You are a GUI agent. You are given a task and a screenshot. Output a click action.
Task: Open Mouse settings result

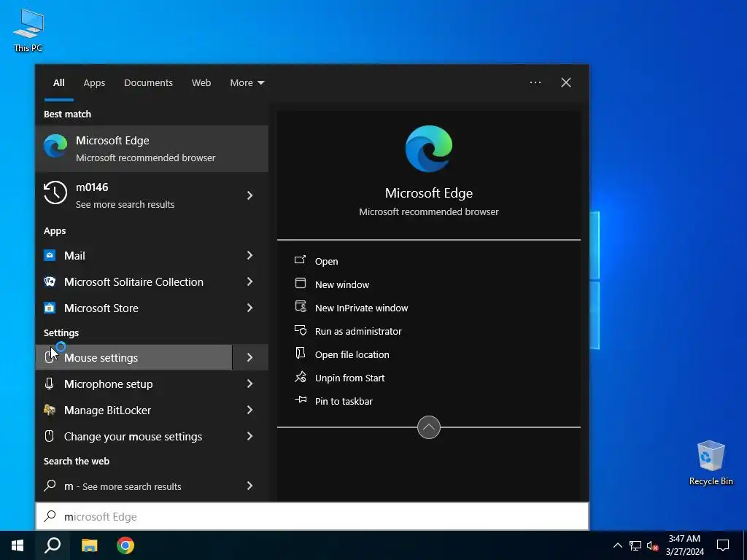(133, 357)
